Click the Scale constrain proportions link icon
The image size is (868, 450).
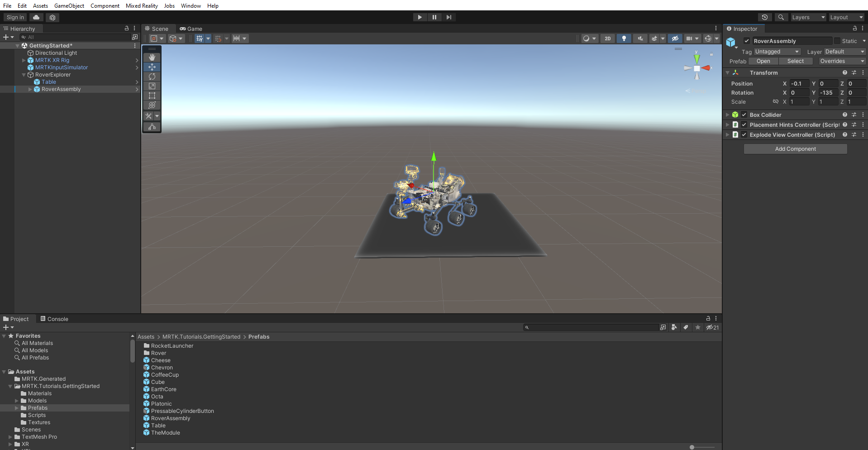[776, 102]
